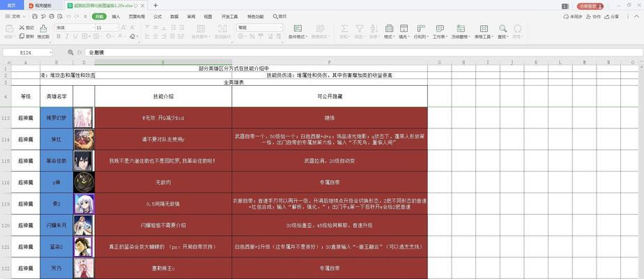Switch to the Page Layout (页面布局) tab

[x=137, y=17]
